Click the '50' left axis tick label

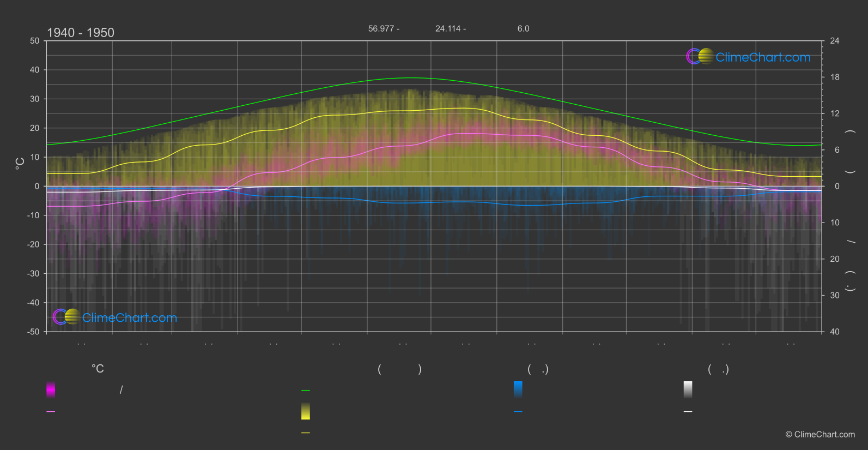[x=35, y=41]
